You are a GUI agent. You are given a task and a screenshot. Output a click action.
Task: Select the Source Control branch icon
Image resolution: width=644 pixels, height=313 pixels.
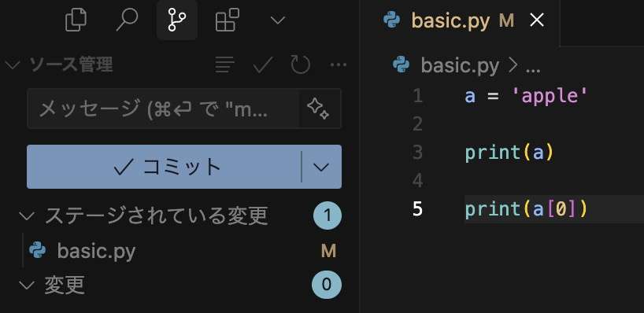pyautogui.click(x=177, y=20)
